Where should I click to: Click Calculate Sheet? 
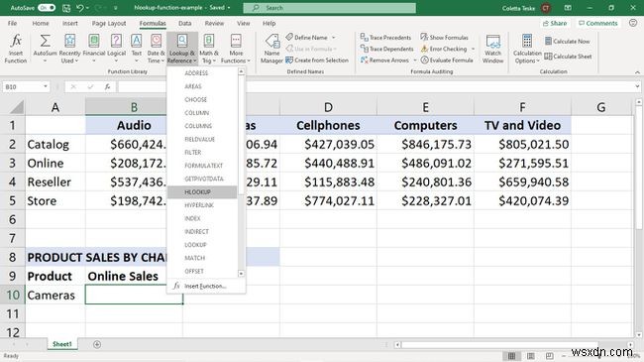[x=568, y=57]
